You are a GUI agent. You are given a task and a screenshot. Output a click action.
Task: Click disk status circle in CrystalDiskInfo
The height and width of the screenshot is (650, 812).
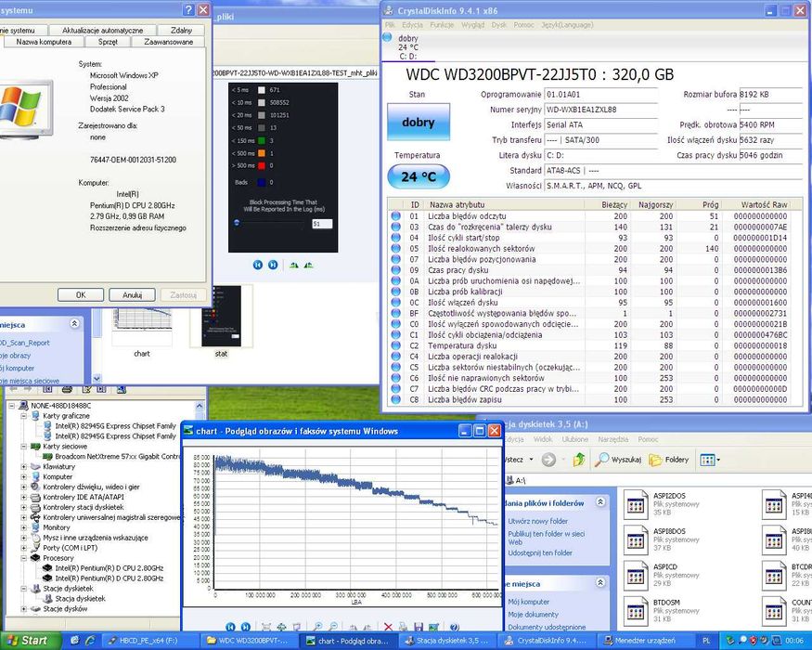[387, 37]
